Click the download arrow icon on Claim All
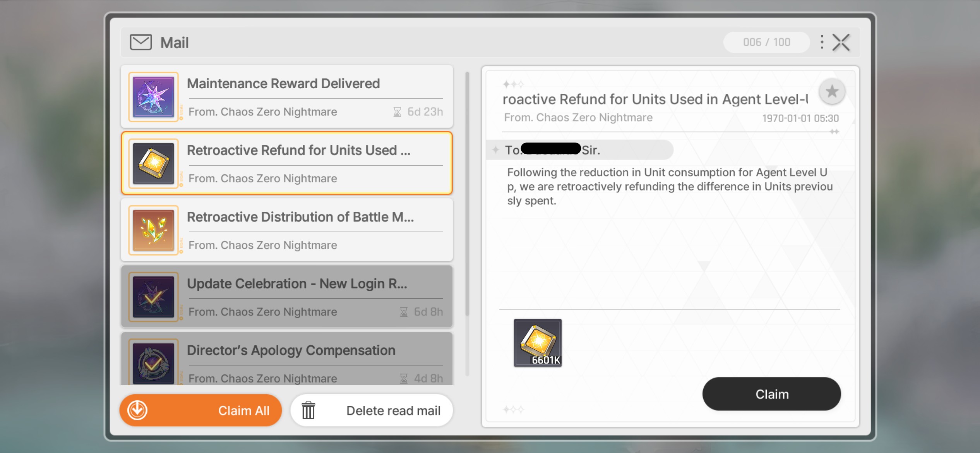The width and height of the screenshot is (980, 453). click(138, 410)
